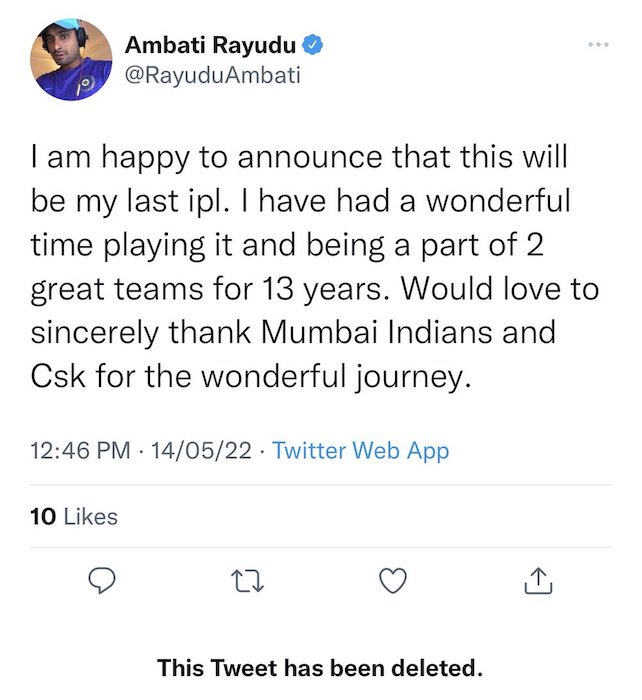The image size is (642, 700).
Task: Click the word 'Csk' in tweet
Action: point(58,379)
